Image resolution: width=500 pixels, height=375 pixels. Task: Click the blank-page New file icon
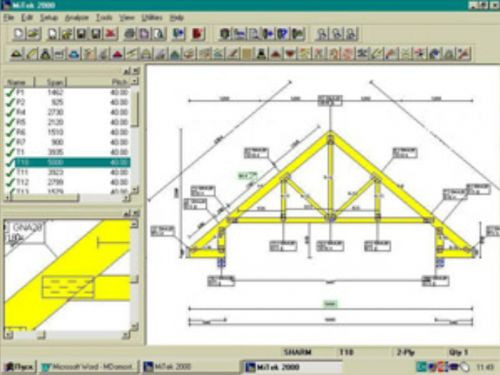coord(19,34)
